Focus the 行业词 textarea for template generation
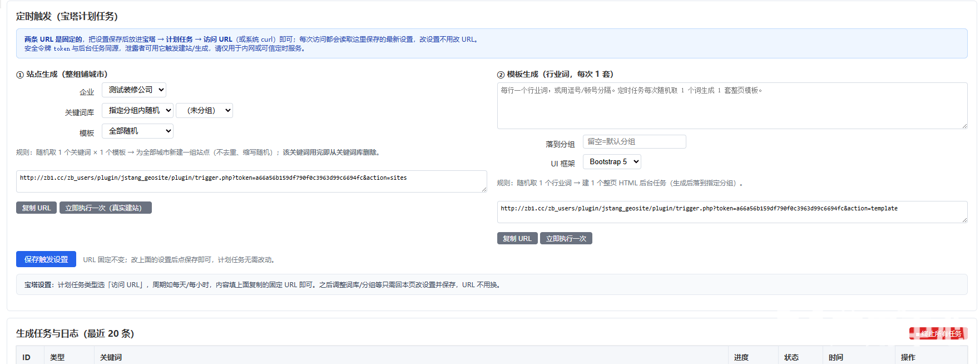980x364 pixels. click(732, 106)
